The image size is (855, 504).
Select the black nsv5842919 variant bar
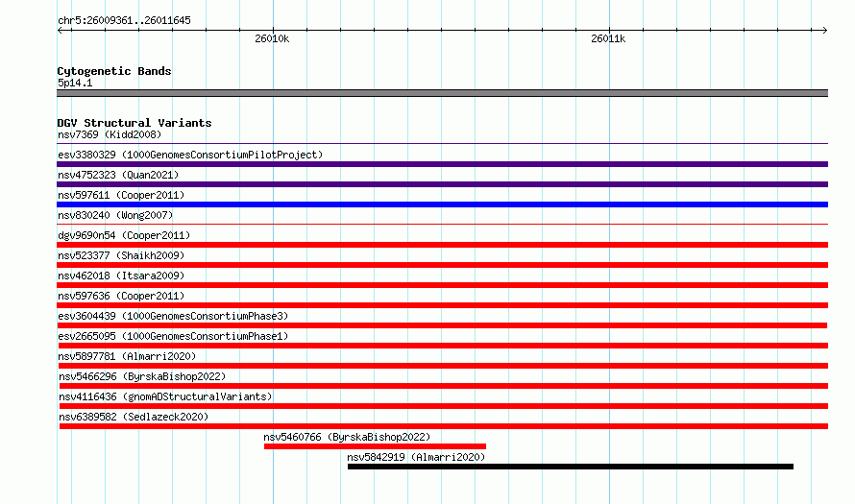(x=571, y=467)
